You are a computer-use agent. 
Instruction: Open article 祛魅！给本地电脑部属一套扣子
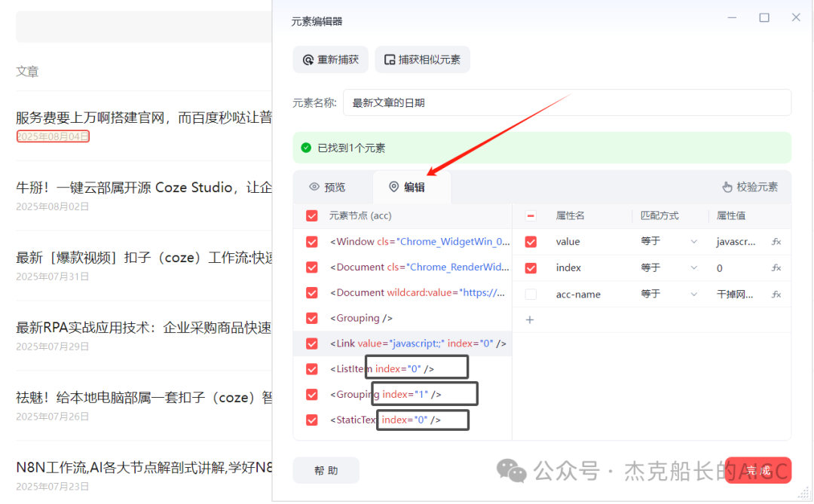(144, 398)
